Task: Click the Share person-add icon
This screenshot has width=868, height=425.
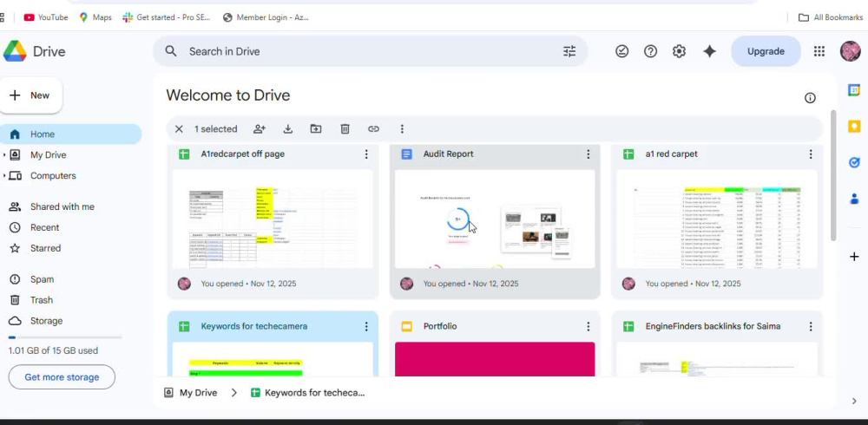Action: [259, 129]
